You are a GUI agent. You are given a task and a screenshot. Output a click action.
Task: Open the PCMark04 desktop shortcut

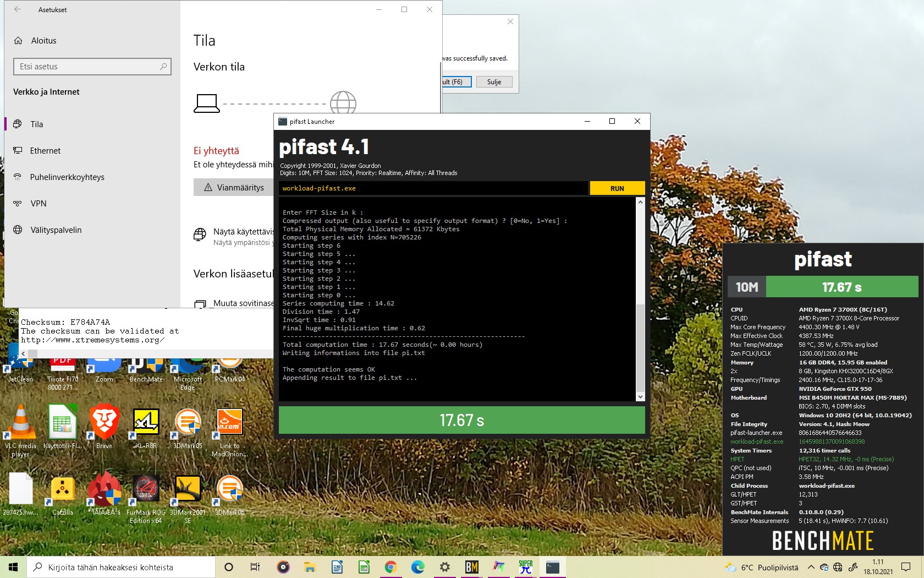pos(230,370)
